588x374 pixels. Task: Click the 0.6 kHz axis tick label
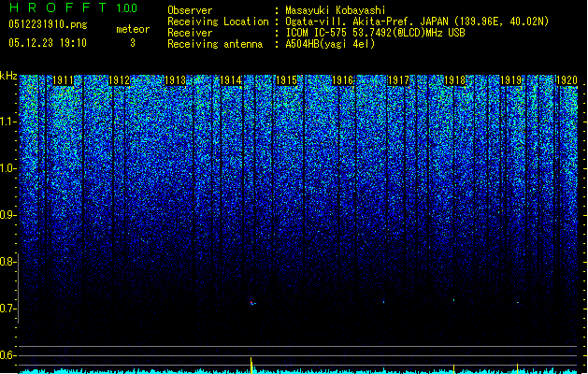point(8,355)
